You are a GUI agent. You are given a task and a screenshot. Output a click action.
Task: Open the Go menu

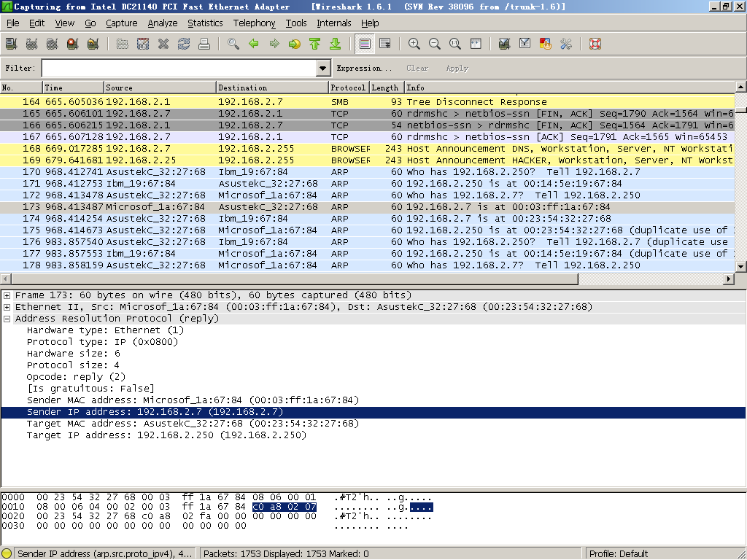90,23
